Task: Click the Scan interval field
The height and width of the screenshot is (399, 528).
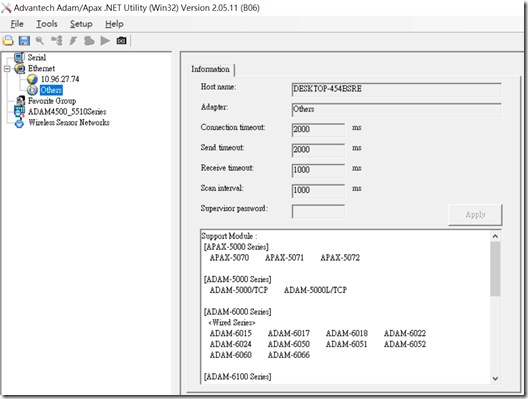Action: click(x=318, y=190)
